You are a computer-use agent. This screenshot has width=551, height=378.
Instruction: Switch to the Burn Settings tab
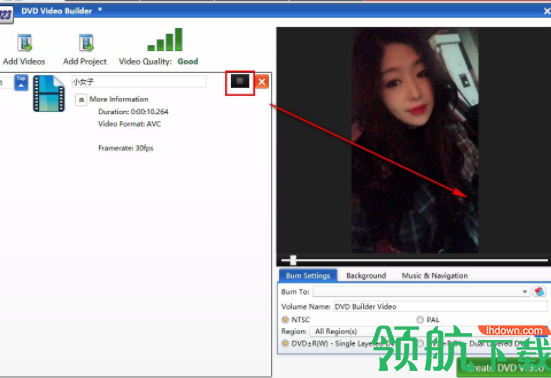[x=308, y=276]
